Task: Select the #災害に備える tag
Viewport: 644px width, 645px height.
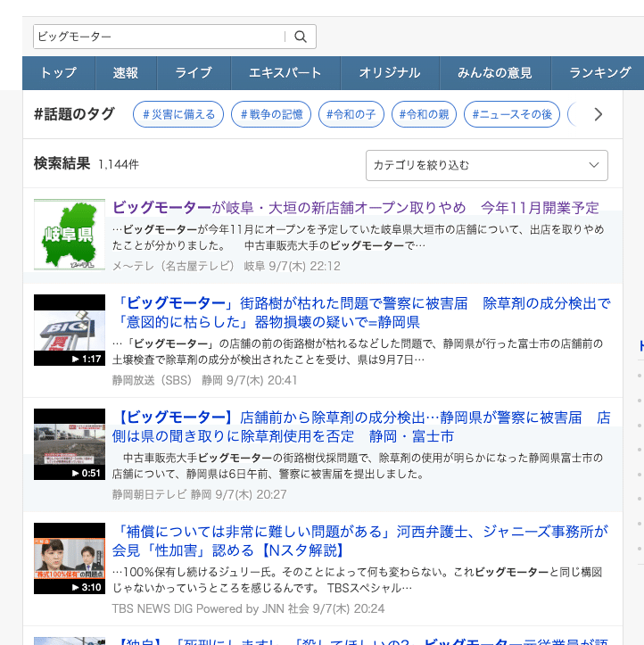Action: click(178, 114)
